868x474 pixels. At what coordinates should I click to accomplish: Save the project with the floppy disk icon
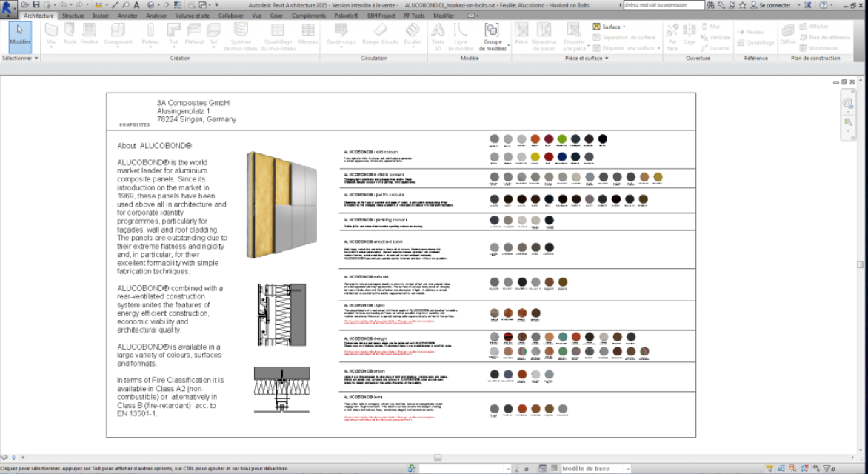point(36,5)
